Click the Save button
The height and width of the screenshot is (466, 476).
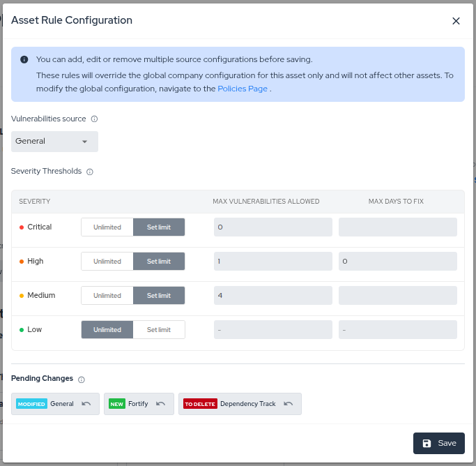(439, 443)
